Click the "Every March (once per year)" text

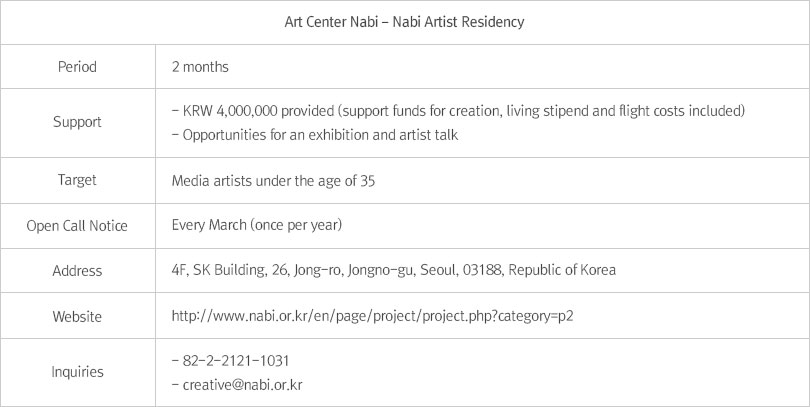click(x=257, y=225)
